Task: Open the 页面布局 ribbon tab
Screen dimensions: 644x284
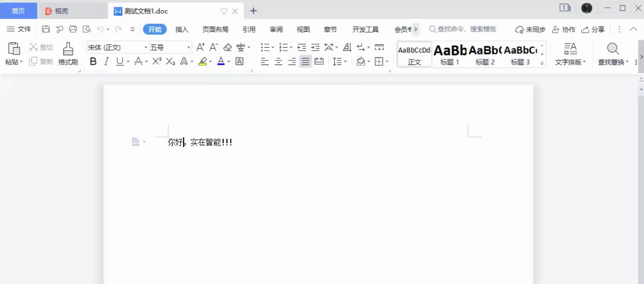Action: tap(215, 29)
